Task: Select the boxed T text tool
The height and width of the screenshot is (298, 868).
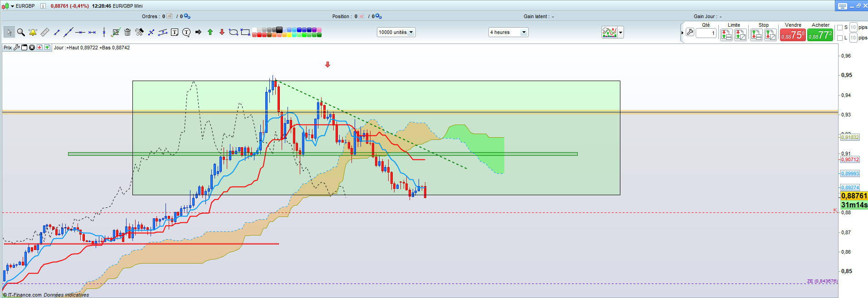Action: click(175, 32)
